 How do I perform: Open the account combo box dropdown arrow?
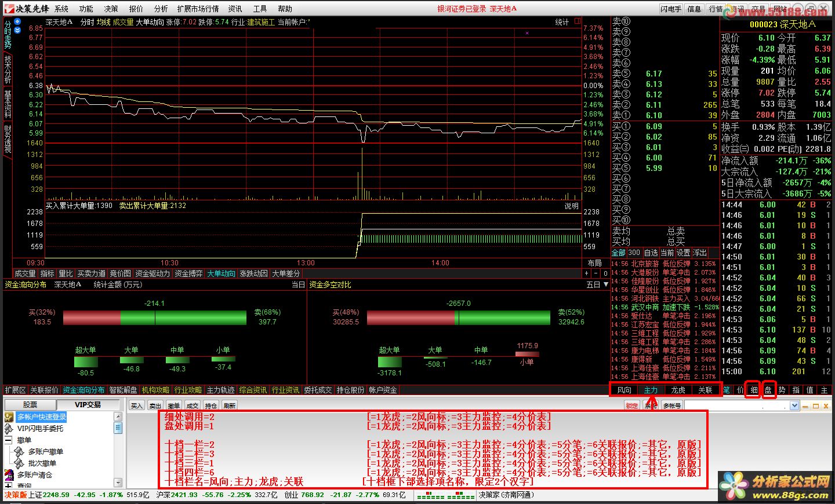tap(794, 406)
